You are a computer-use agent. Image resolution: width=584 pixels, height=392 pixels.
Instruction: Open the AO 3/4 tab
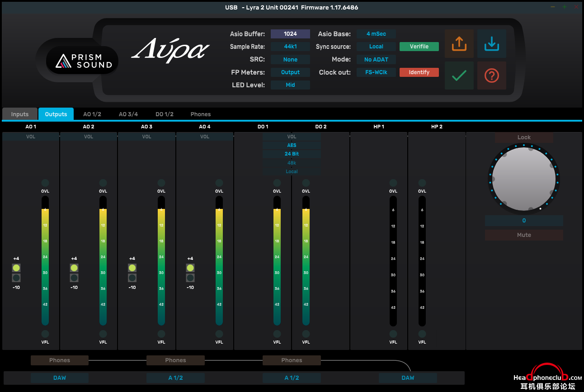coord(128,114)
